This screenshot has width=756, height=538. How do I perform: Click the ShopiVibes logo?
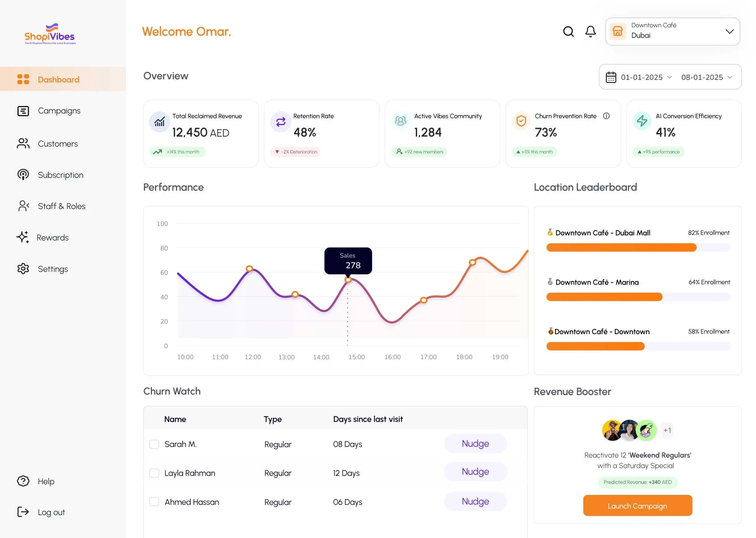[x=50, y=34]
